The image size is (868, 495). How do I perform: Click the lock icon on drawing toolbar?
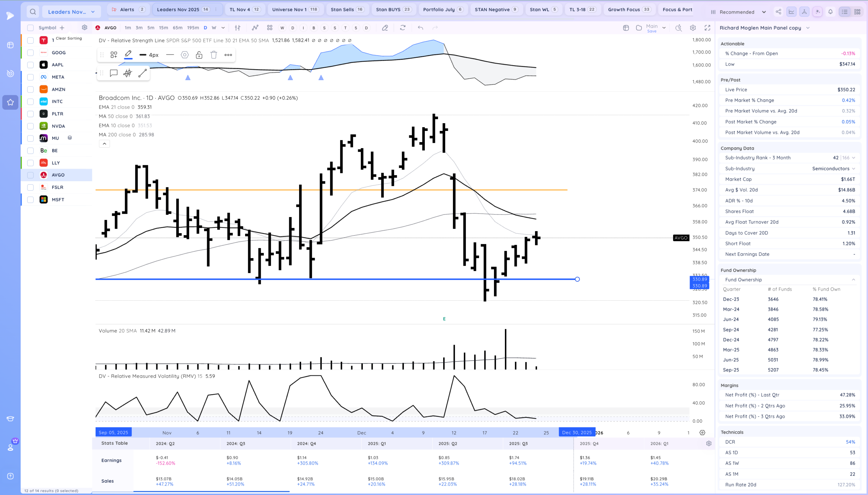(x=199, y=55)
